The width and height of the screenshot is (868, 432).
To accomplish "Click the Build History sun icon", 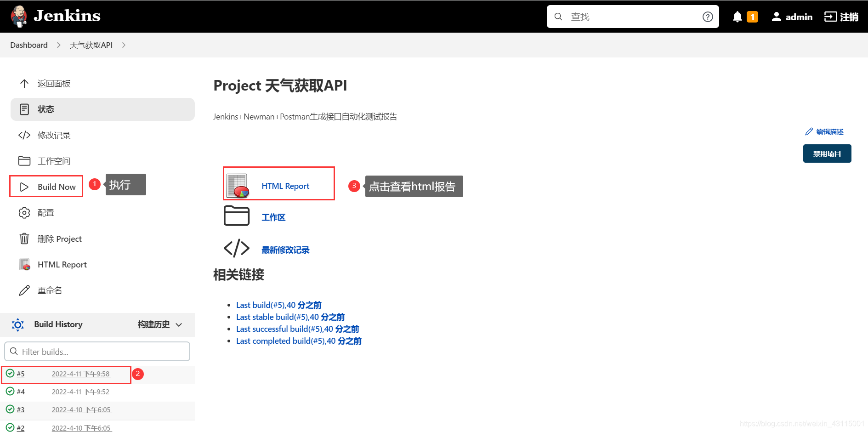I will tap(18, 325).
